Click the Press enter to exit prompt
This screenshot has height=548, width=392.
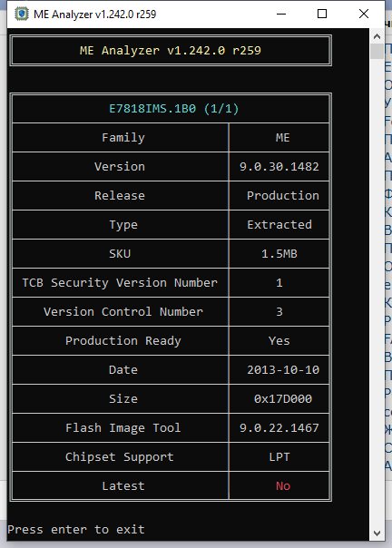tap(76, 530)
